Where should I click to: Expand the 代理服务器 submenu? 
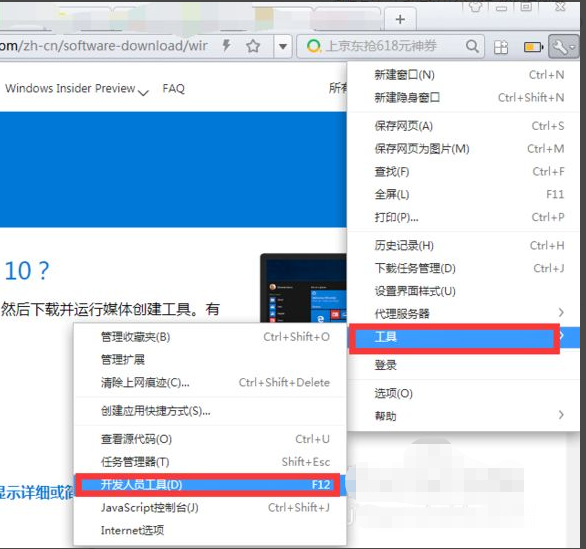(463, 313)
